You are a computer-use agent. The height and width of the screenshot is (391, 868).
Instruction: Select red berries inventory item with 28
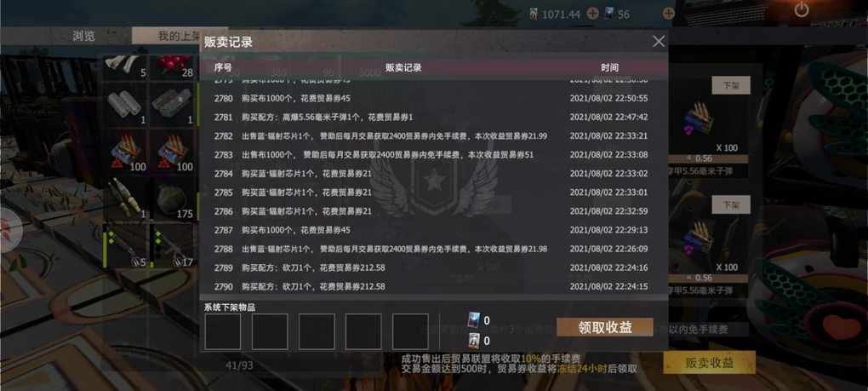point(172,66)
